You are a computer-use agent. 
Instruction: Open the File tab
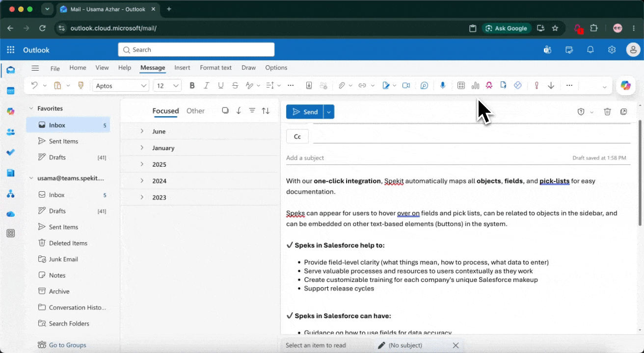coord(55,68)
